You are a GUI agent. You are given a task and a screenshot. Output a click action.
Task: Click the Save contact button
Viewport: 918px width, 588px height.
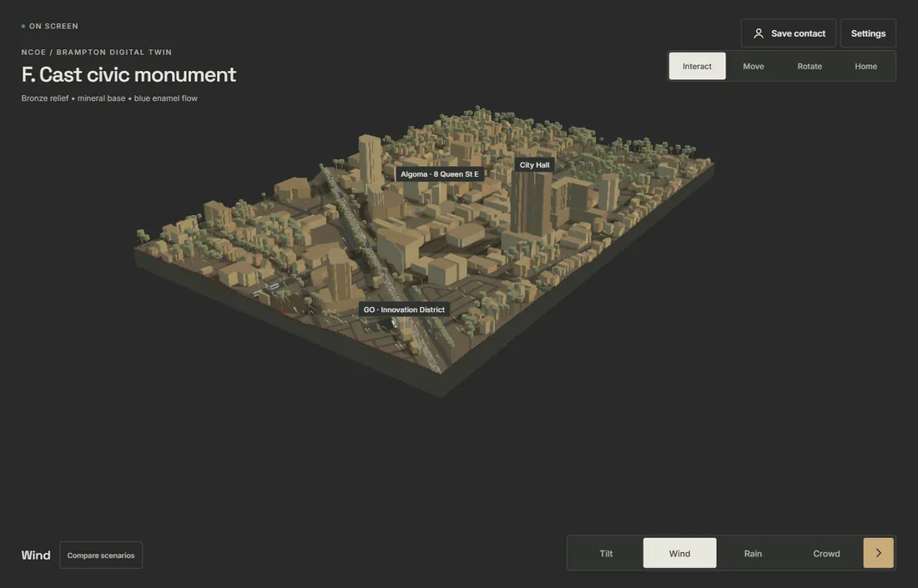pyautogui.click(x=788, y=33)
